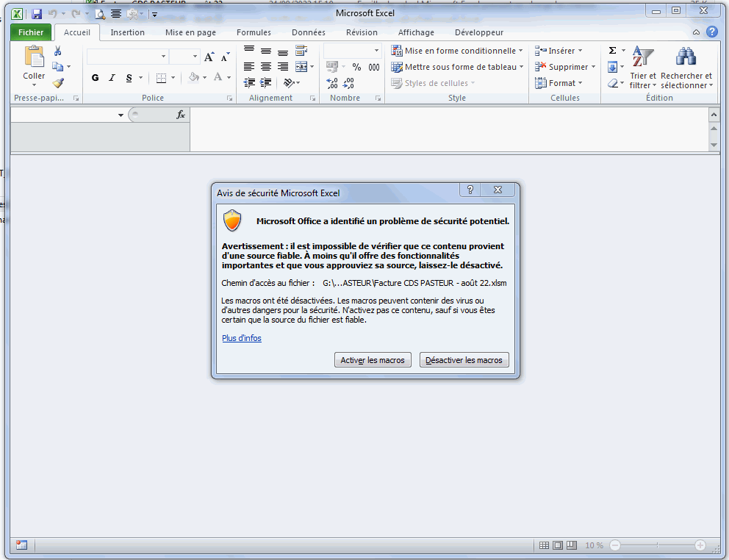The image size is (729, 560).
Task: Click Désactiver les macros button
Action: pos(464,360)
